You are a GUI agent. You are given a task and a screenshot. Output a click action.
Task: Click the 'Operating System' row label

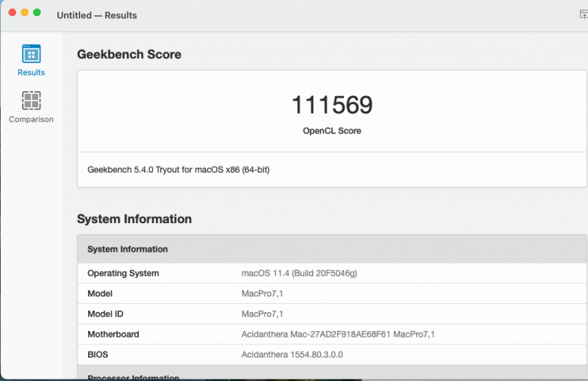point(123,273)
